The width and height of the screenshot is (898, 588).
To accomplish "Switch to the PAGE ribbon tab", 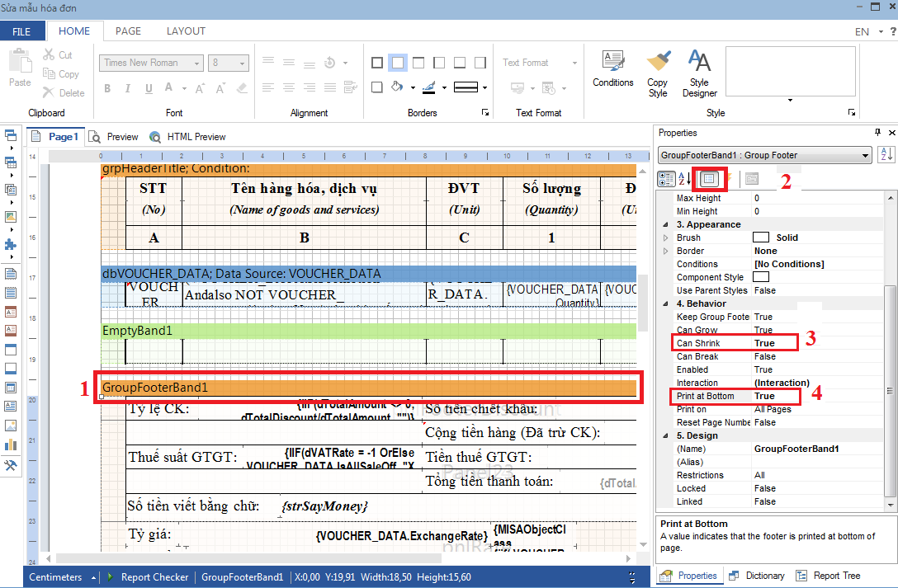I will pos(128,31).
